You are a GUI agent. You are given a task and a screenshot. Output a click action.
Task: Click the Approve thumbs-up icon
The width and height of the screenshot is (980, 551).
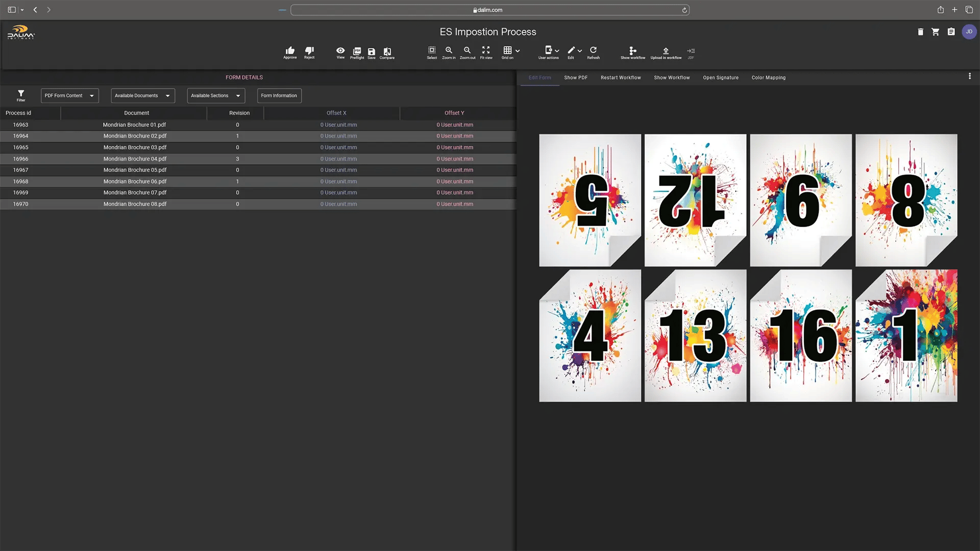click(x=290, y=51)
